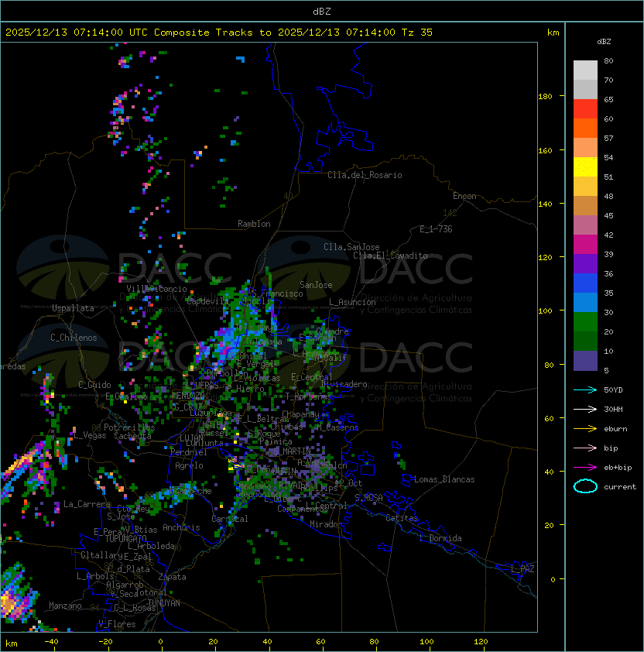Click the -40 km bottom-axis tick label
Viewport: 644px width, 652px height.
[x=51, y=642]
